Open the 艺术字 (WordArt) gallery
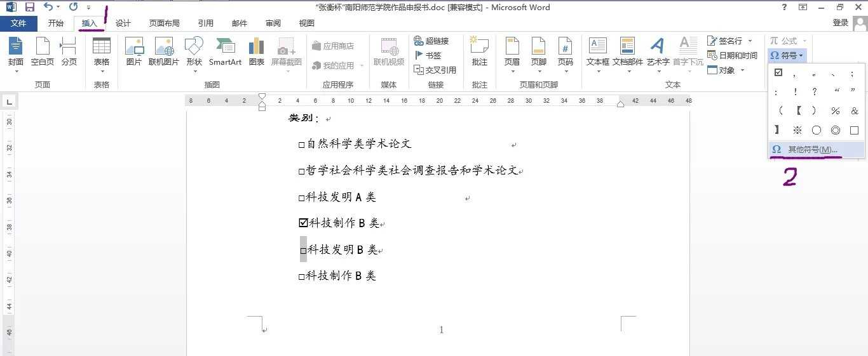Image resolution: width=868 pixels, height=356 pixels. [x=658, y=55]
